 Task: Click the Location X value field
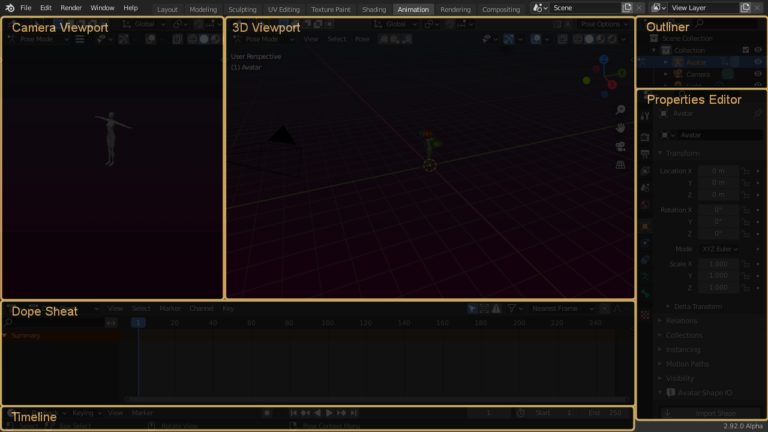point(718,171)
